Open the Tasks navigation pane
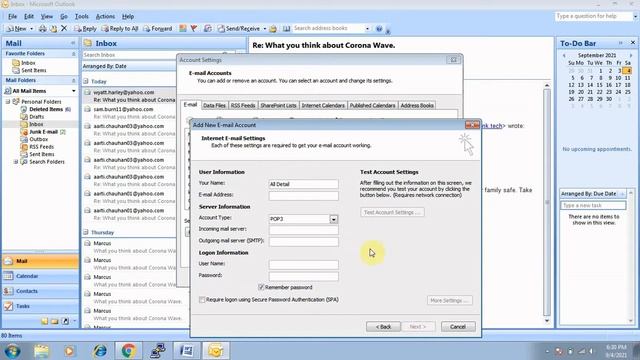The image size is (640, 360). click(40, 306)
